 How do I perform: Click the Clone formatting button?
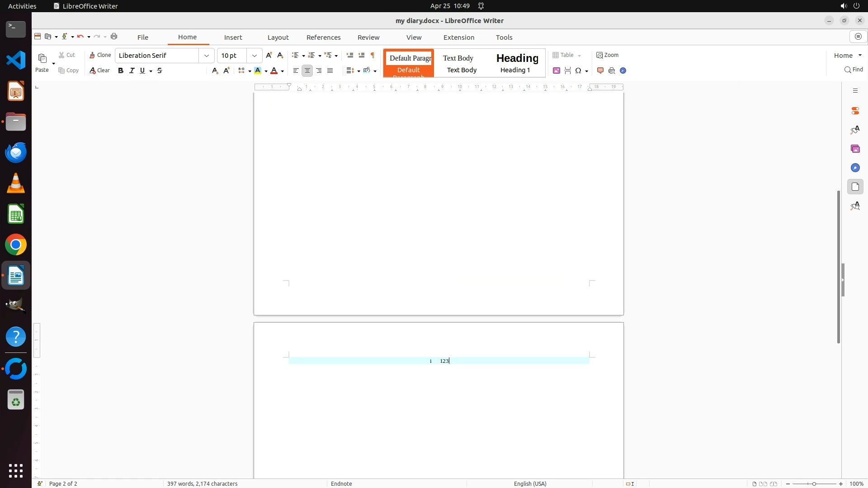(100, 55)
